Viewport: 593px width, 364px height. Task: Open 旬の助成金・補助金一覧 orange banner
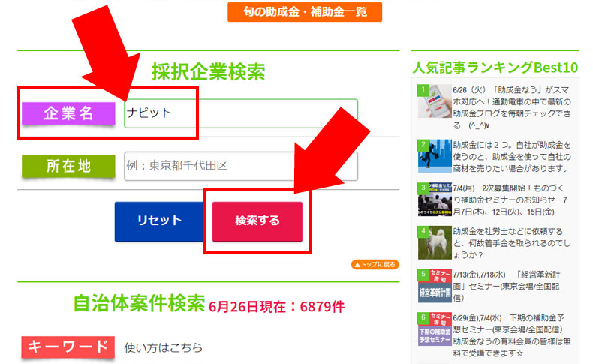tap(304, 12)
